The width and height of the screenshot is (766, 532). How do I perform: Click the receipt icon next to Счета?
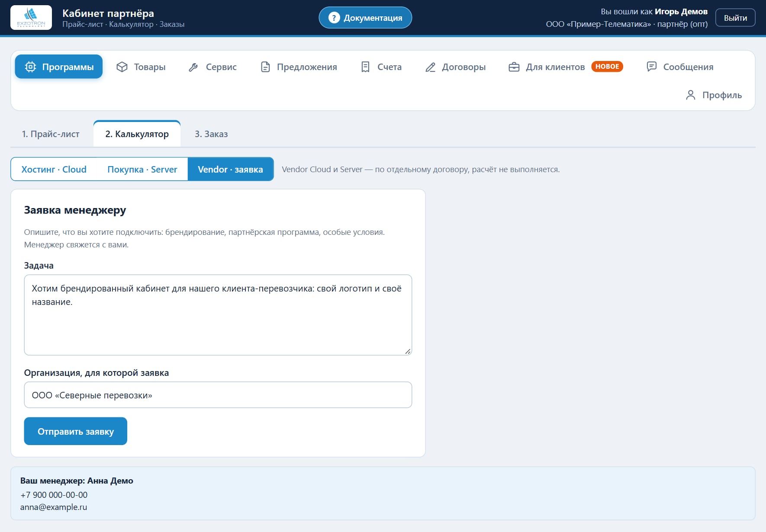click(x=365, y=67)
